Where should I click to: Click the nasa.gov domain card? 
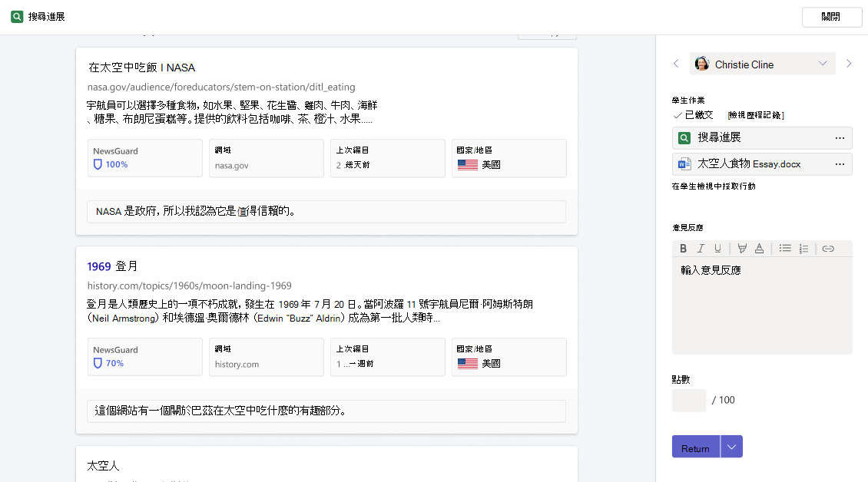(x=267, y=158)
